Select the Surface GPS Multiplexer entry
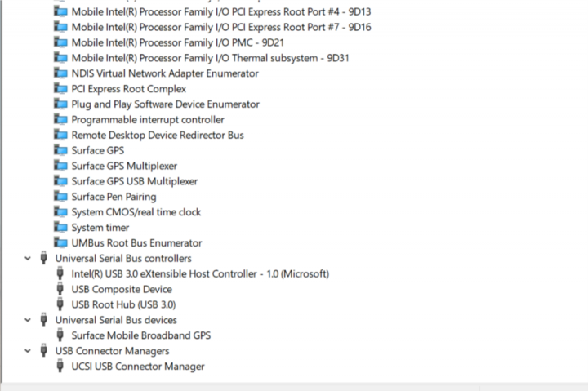Viewport: 588px width, 391px height. [x=124, y=166]
